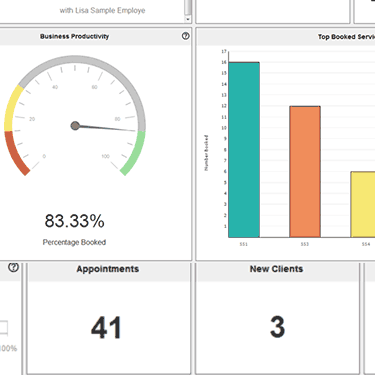Select the orange SS3 bar
The image size is (375, 375).
pyautogui.click(x=305, y=172)
